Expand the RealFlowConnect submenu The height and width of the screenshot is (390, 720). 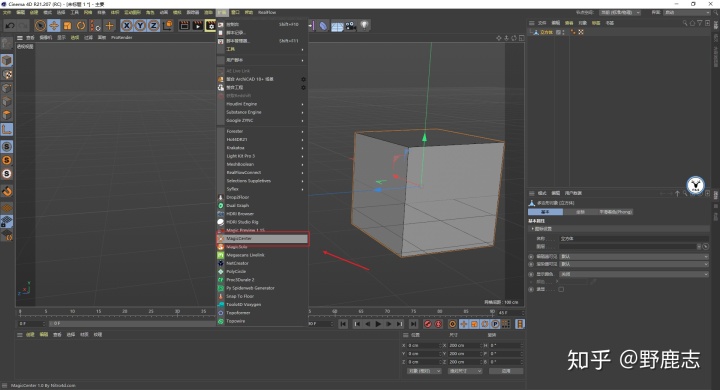click(x=263, y=173)
